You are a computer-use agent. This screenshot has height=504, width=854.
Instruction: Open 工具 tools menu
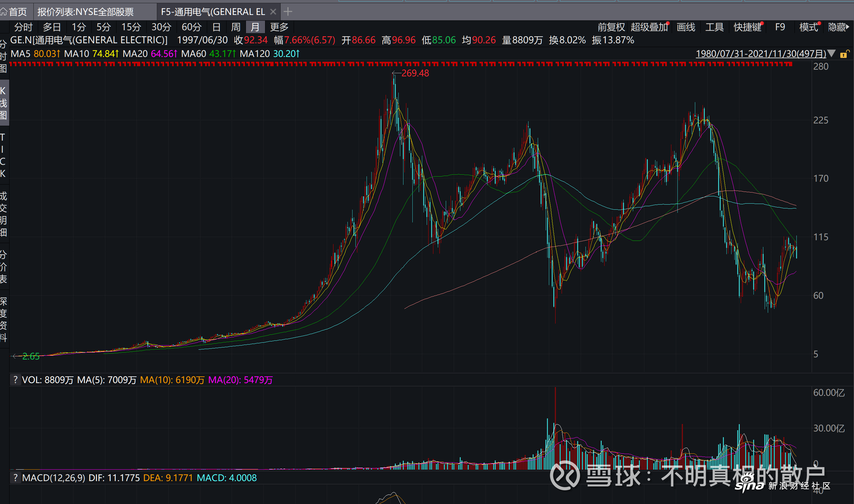714,27
